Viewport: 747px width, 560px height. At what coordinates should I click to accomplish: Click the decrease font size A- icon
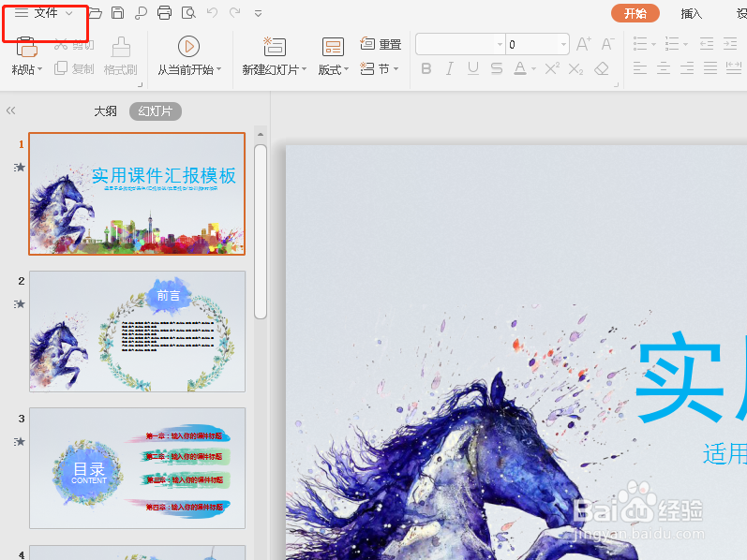pyautogui.click(x=607, y=44)
